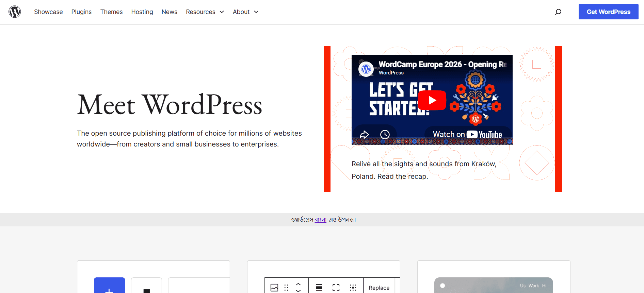The width and height of the screenshot is (644, 293).
Task: Click the WordPress channel name under video title
Action: [x=391, y=73]
